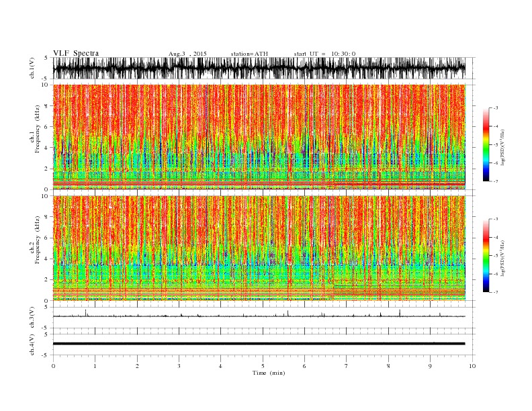Click the 8 kHz tick label on ch.1 spectrogram

click(x=47, y=106)
